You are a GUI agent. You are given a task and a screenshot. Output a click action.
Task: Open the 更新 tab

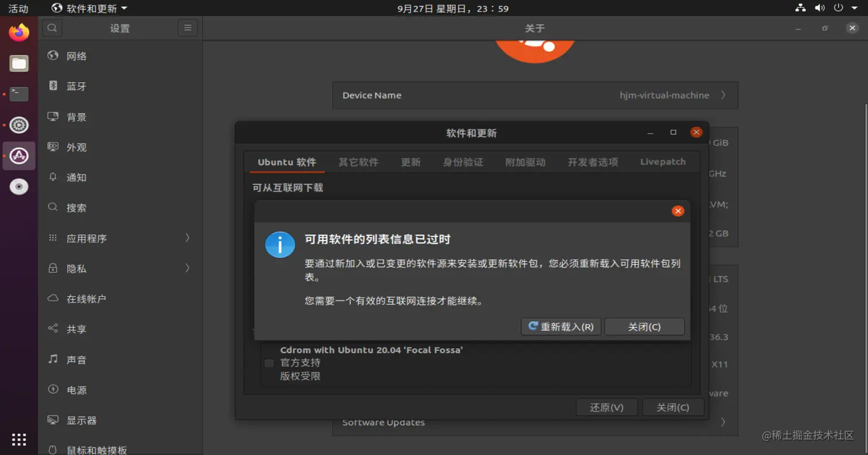tap(411, 162)
